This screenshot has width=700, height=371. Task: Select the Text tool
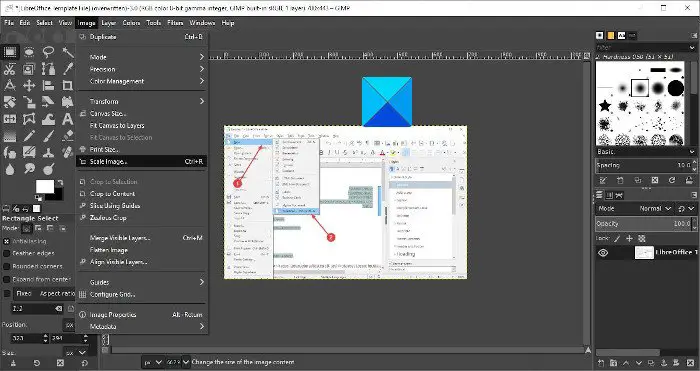pos(67,119)
